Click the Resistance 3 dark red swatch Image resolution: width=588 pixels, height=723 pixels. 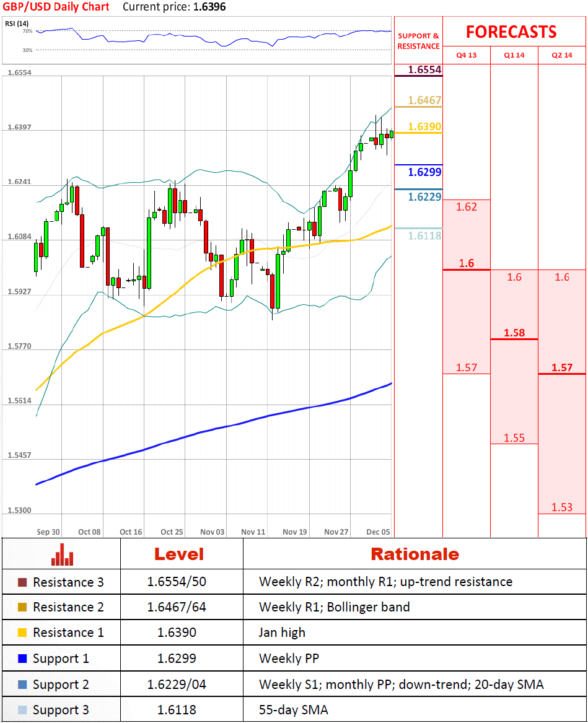22,582
